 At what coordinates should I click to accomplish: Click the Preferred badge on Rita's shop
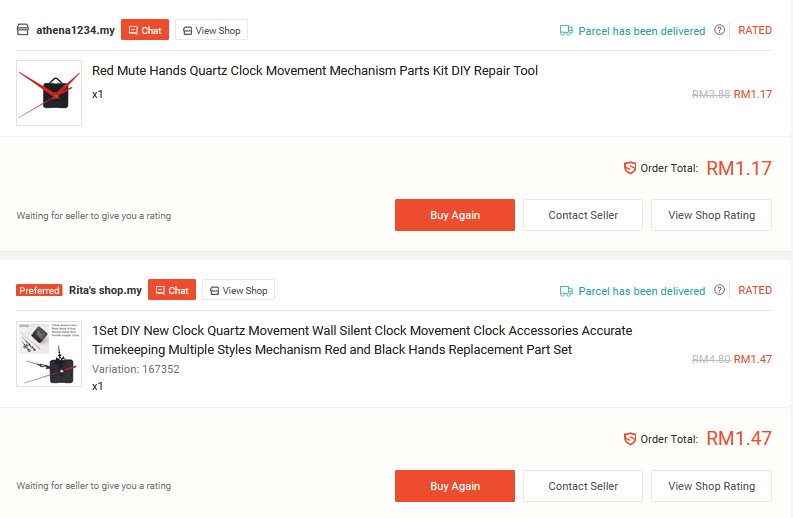pos(39,290)
